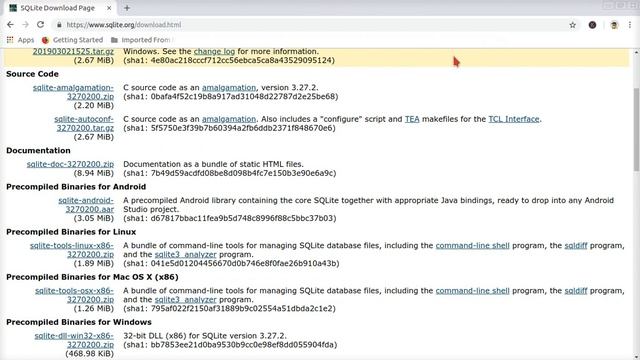Screen dimensions: 640x360
Task: Close the SQLite Download Page tab
Action: [x=109, y=8]
